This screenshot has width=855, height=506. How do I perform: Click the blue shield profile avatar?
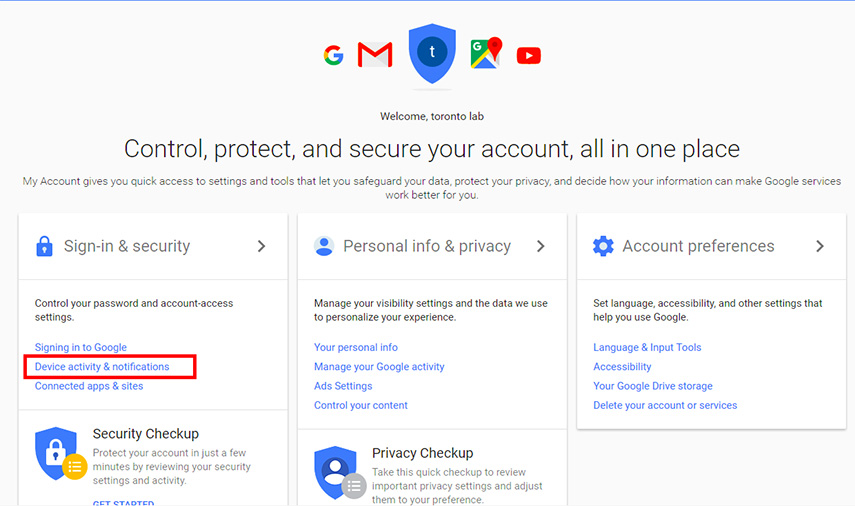[432, 53]
